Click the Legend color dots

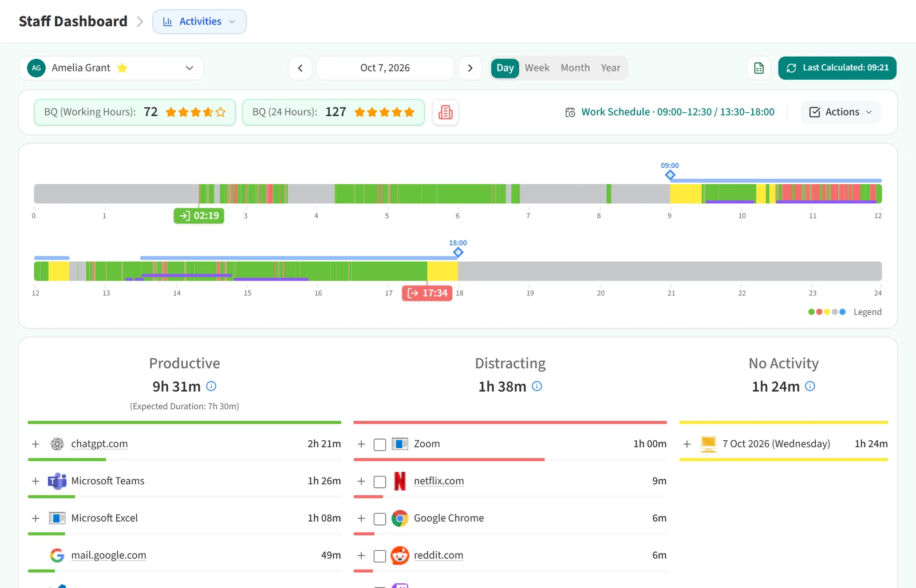[827, 312]
